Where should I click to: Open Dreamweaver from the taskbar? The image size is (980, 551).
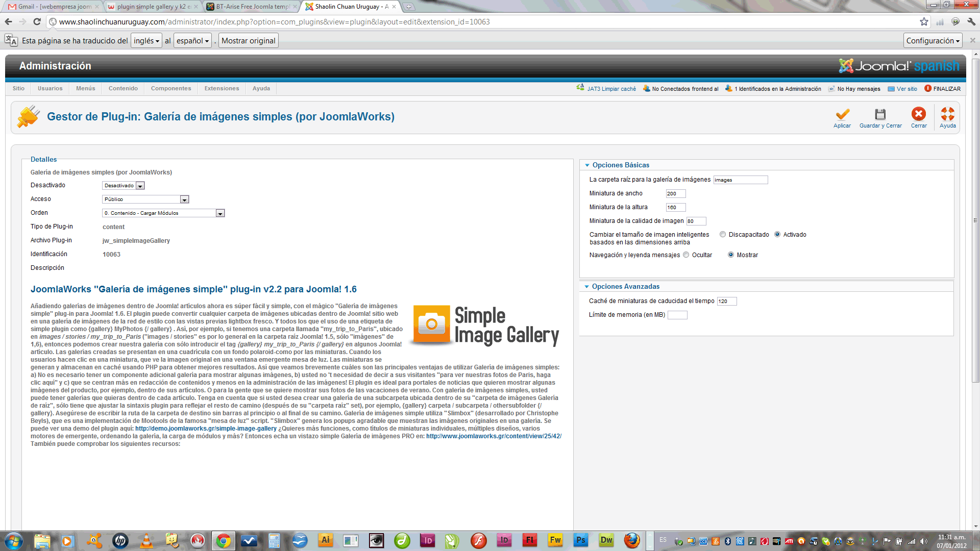click(606, 540)
